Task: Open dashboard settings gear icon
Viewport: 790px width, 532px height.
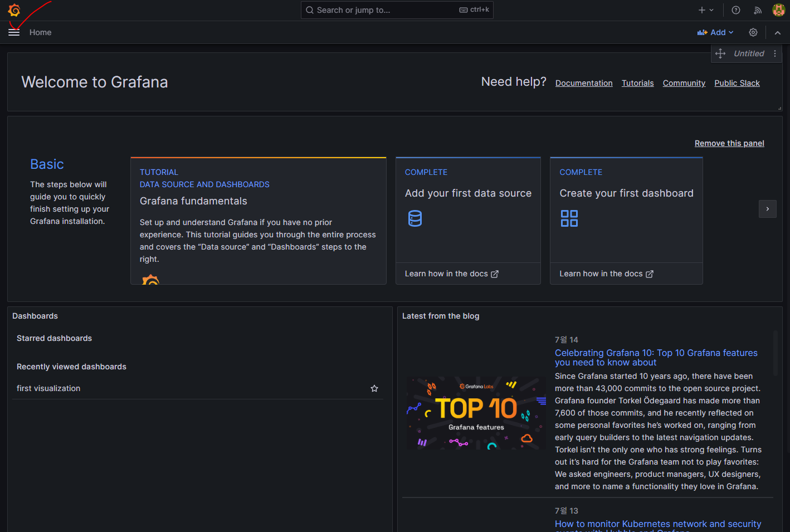Action: tap(753, 32)
